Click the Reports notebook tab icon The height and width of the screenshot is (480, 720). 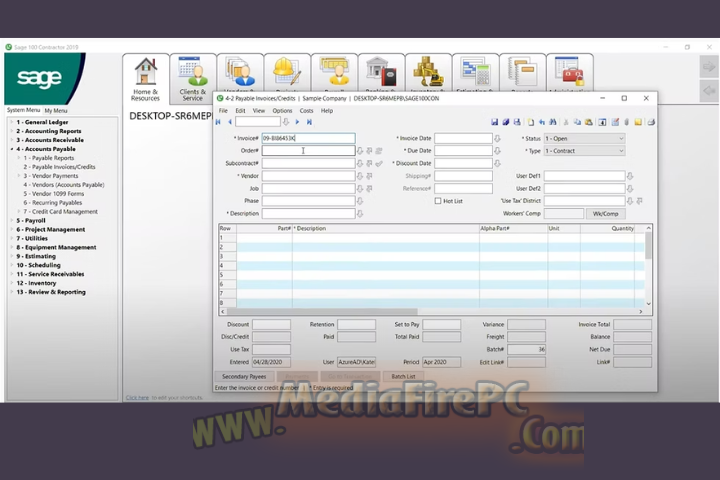click(523, 72)
